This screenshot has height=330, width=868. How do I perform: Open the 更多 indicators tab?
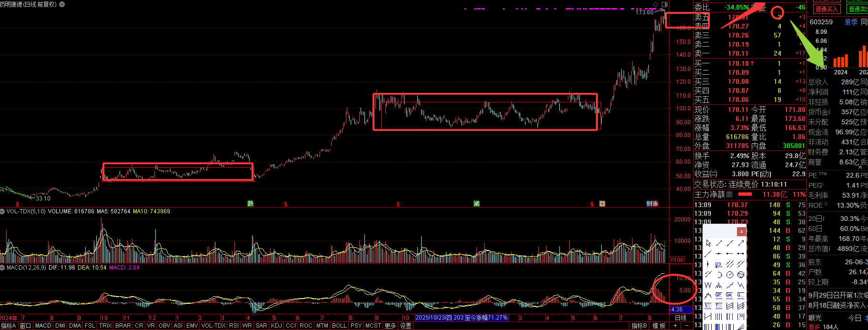click(x=390, y=326)
